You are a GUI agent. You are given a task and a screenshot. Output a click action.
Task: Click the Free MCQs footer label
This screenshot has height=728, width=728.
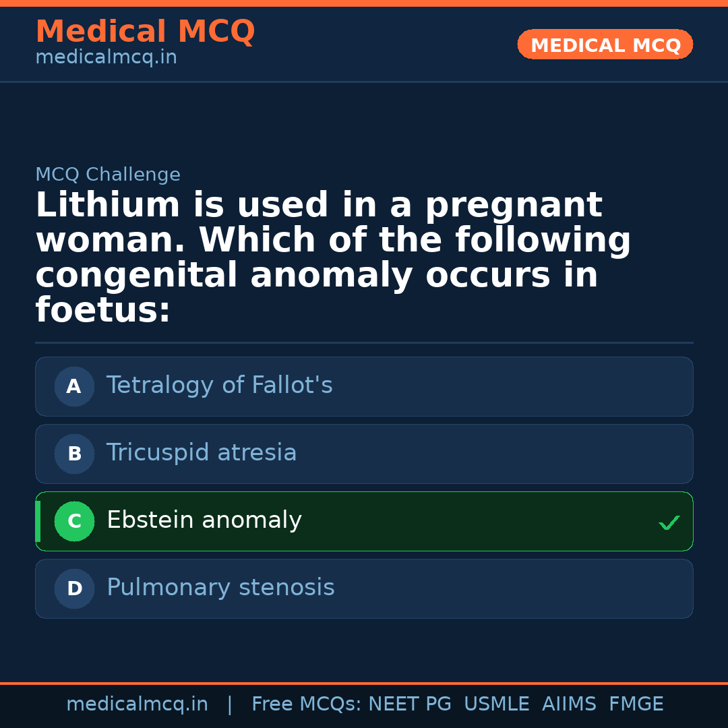click(x=306, y=704)
